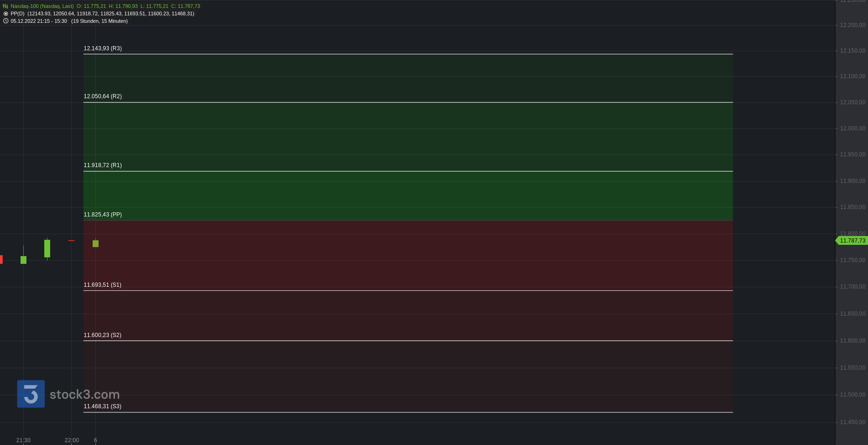Click the PP(D) indicator circle icon
868x445 pixels.
coord(6,14)
